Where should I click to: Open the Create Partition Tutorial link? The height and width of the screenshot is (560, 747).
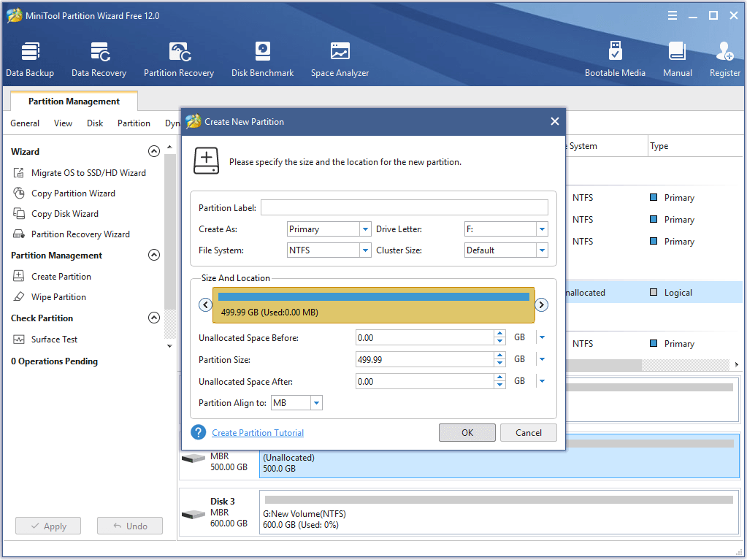[258, 432]
